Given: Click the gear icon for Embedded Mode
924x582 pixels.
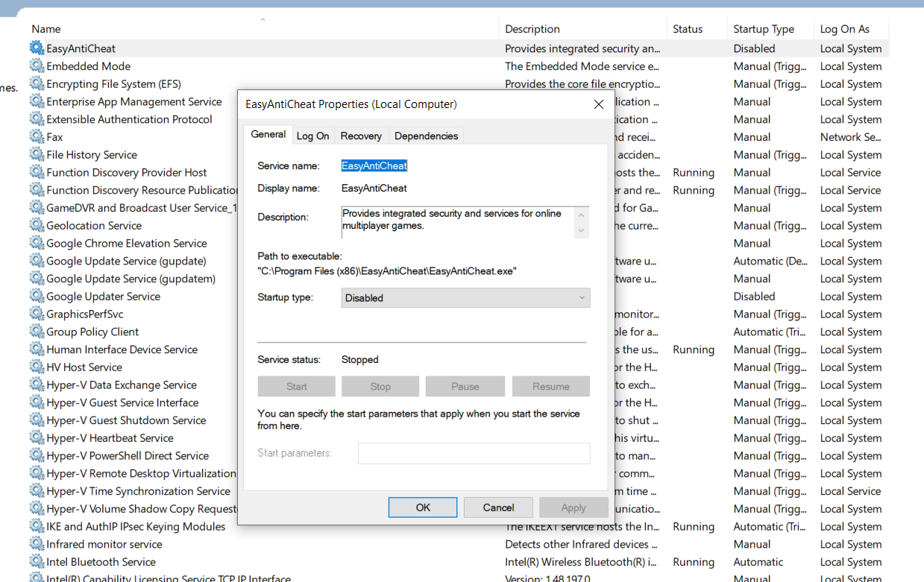Looking at the screenshot, I should point(37,66).
